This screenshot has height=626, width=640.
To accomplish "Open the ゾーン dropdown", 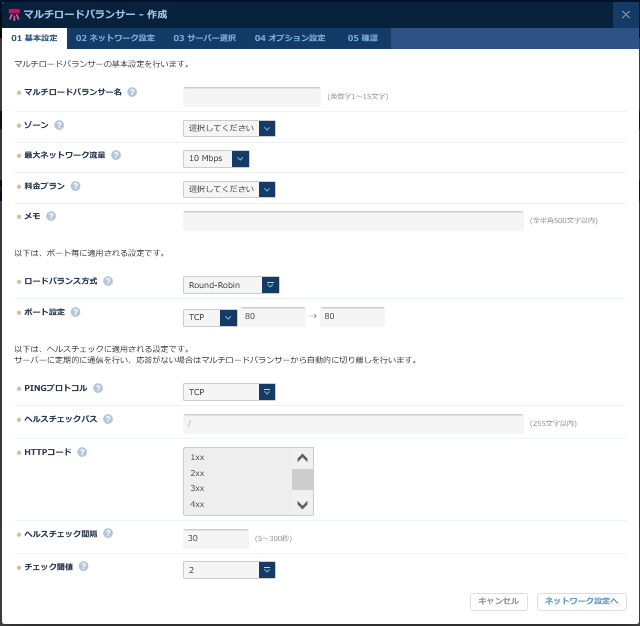I will 229,129.
